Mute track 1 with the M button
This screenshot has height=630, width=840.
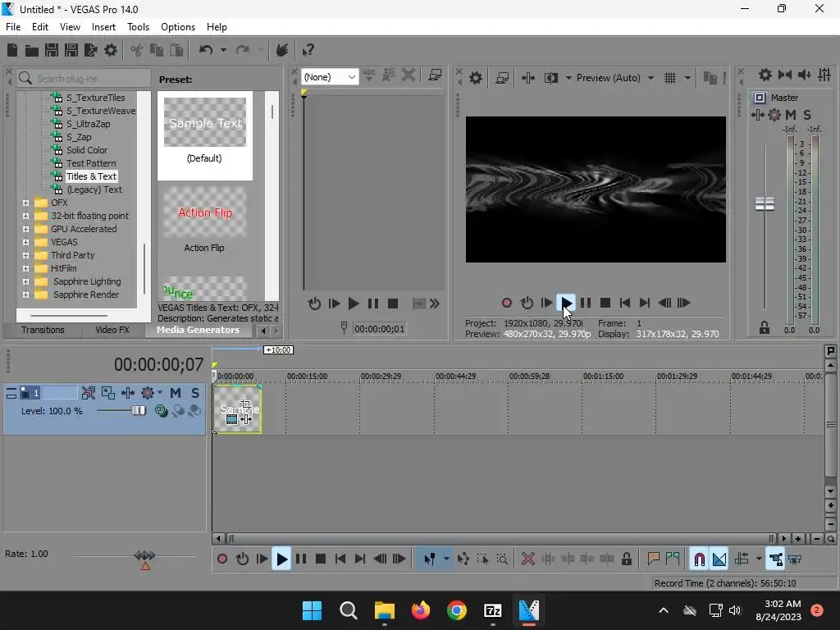pos(176,393)
